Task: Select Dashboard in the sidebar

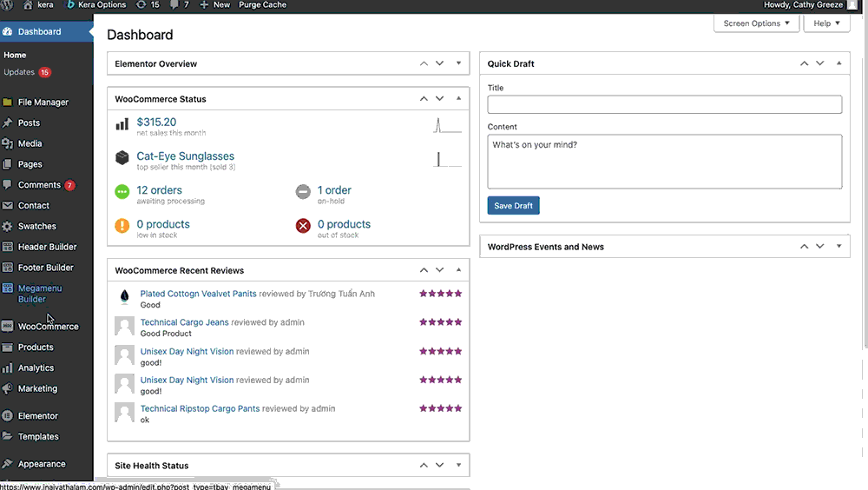Action: click(x=47, y=31)
